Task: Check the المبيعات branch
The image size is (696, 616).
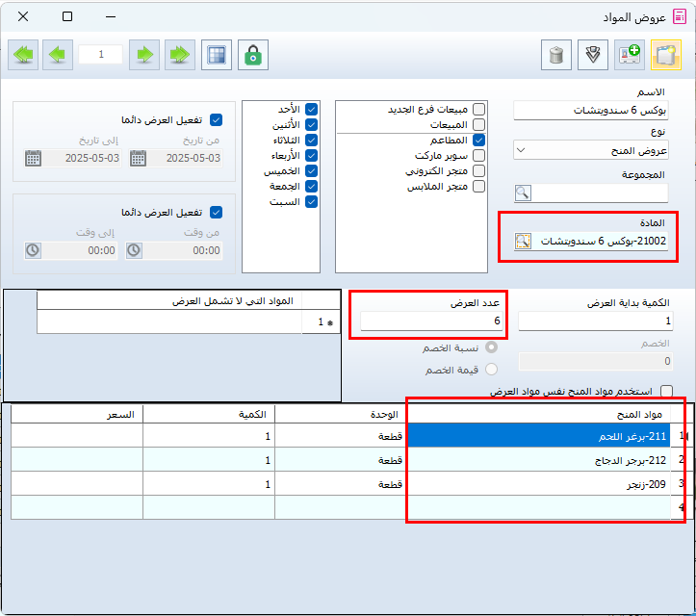Action: (479, 125)
